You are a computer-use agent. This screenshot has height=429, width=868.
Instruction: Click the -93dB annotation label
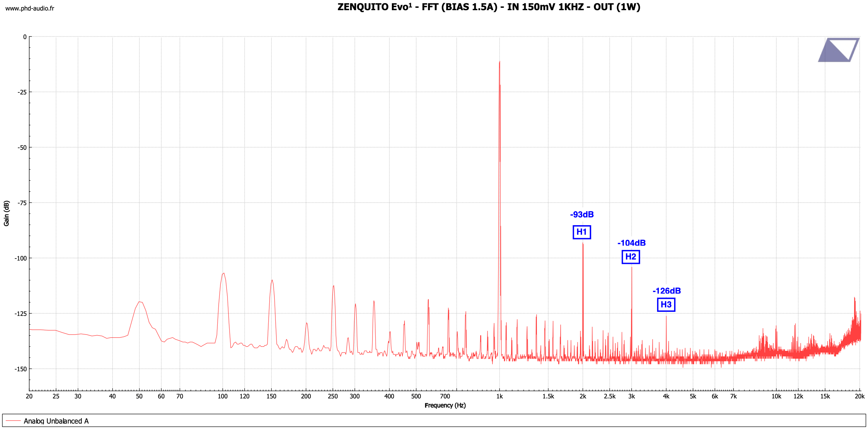pyautogui.click(x=582, y=215)
